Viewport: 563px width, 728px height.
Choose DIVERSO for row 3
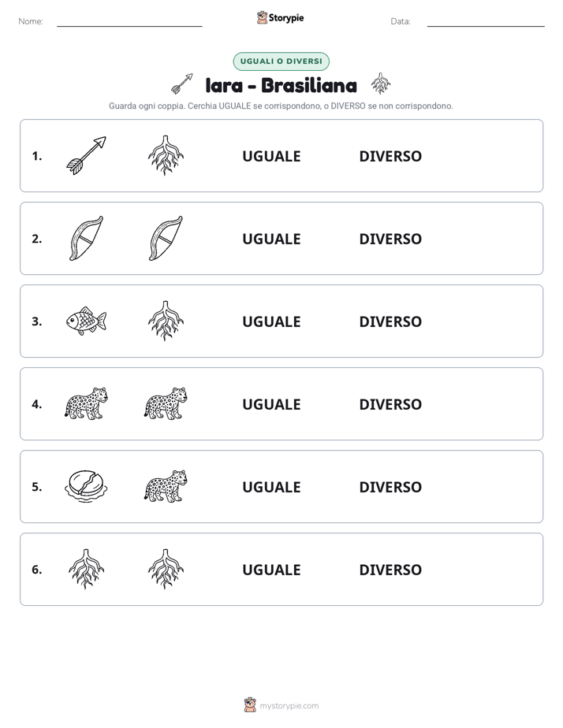pyautogui.click(x=390, y=321)
